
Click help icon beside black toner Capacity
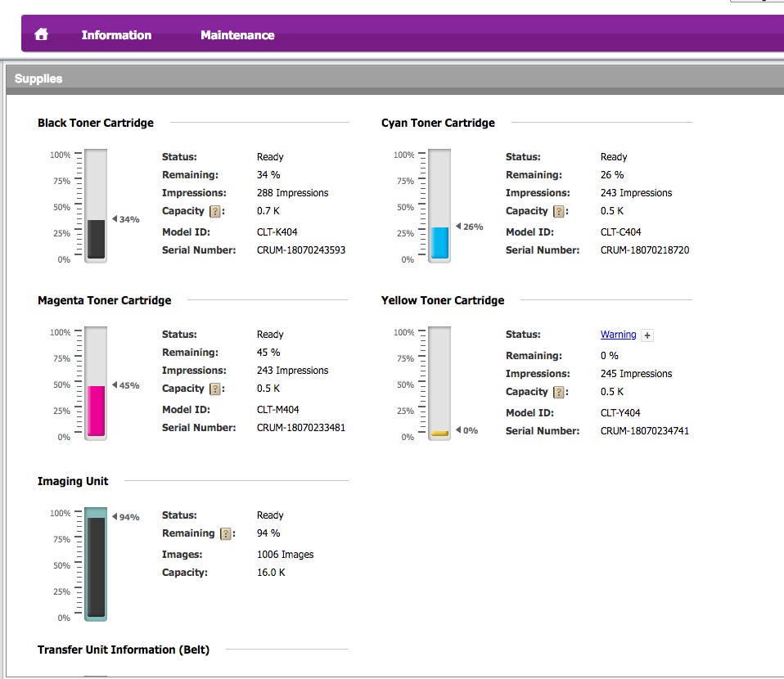pyautogui.click(x=215, y=212)
